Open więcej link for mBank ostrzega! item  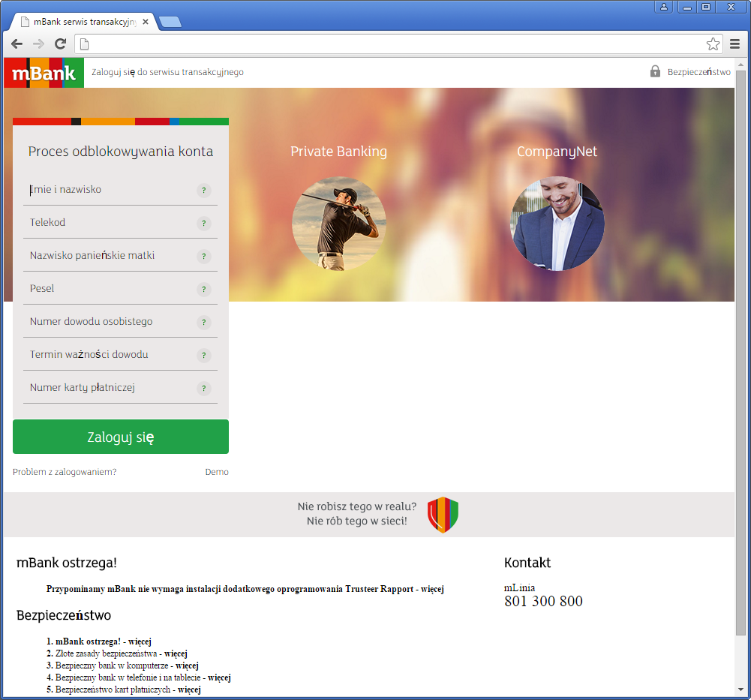tap(140, 641)
